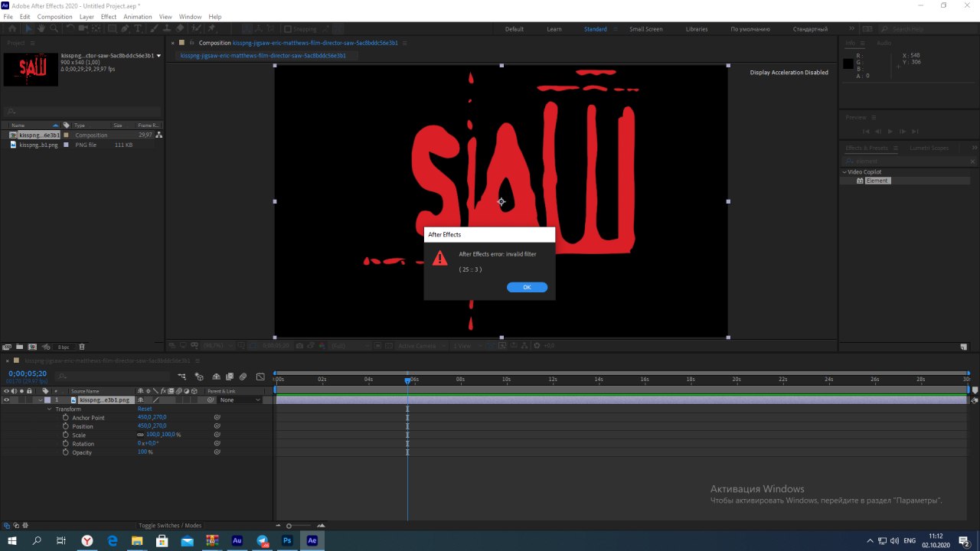Select the Rotation tool
980x551 pixels.
tap(70, 28)
